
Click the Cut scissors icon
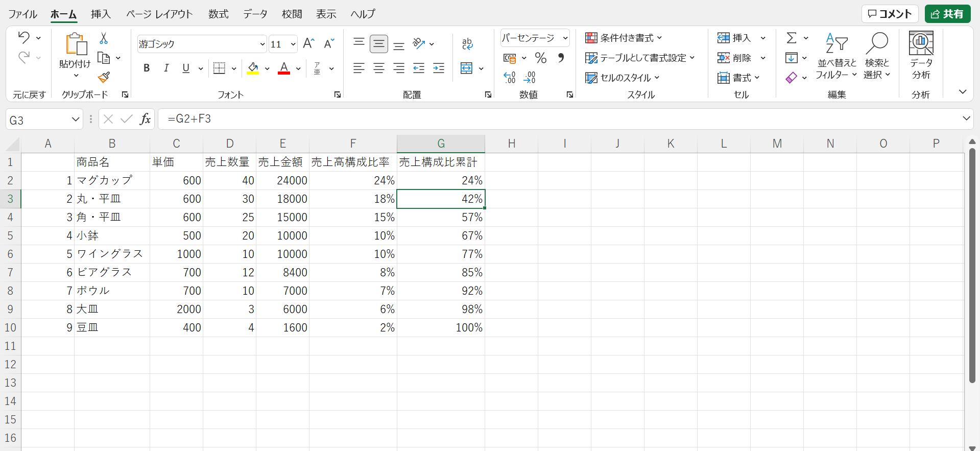point(104,38)
